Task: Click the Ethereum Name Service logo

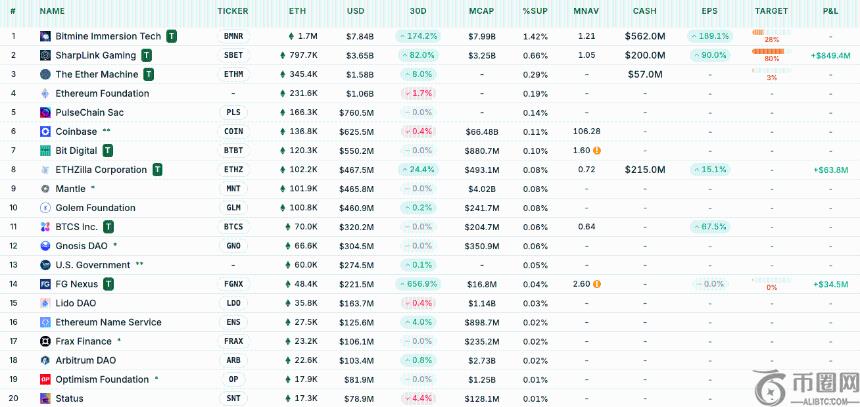Action: coord(46,322)
